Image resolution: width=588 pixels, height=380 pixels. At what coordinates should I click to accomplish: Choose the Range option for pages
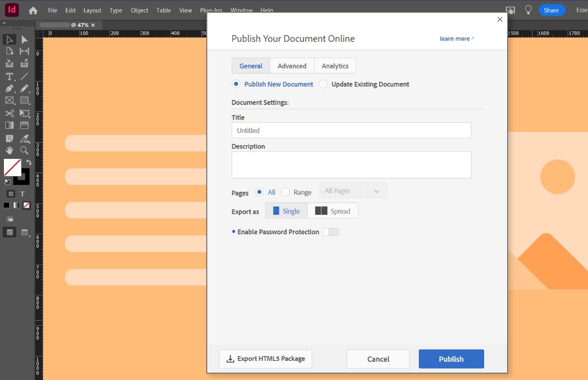[285, 192]
